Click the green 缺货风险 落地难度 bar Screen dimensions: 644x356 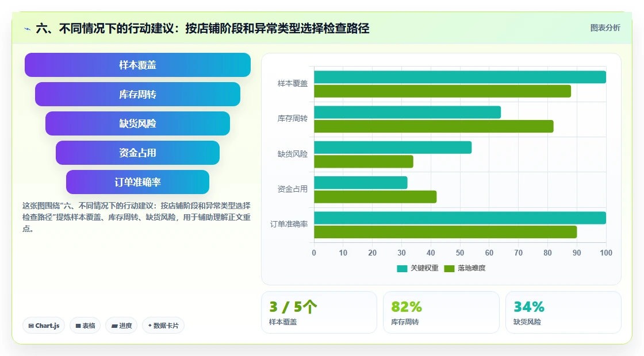(363, 161)
